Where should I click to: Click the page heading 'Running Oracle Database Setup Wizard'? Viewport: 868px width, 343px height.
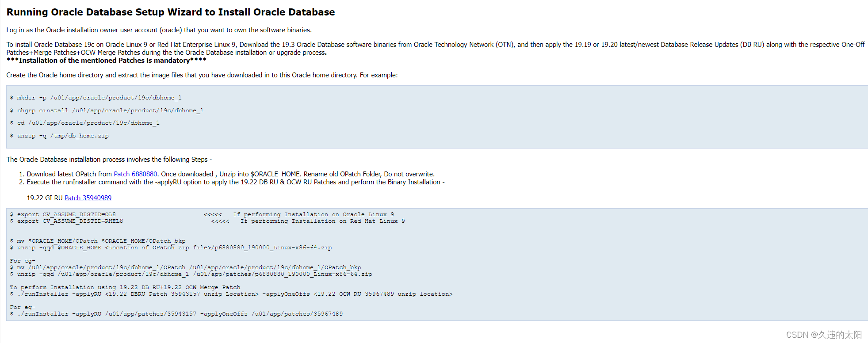coord(171,12)
